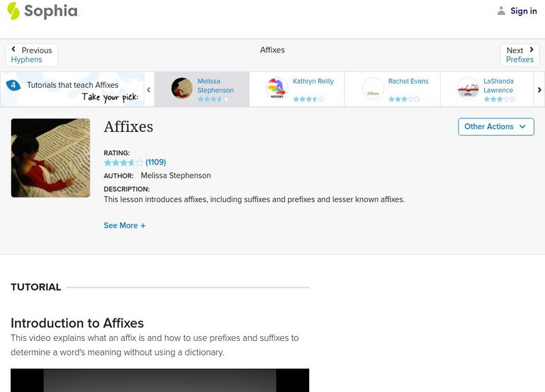Open LaShanda Lawrence tutorial tab

click(x=499, y=86)
